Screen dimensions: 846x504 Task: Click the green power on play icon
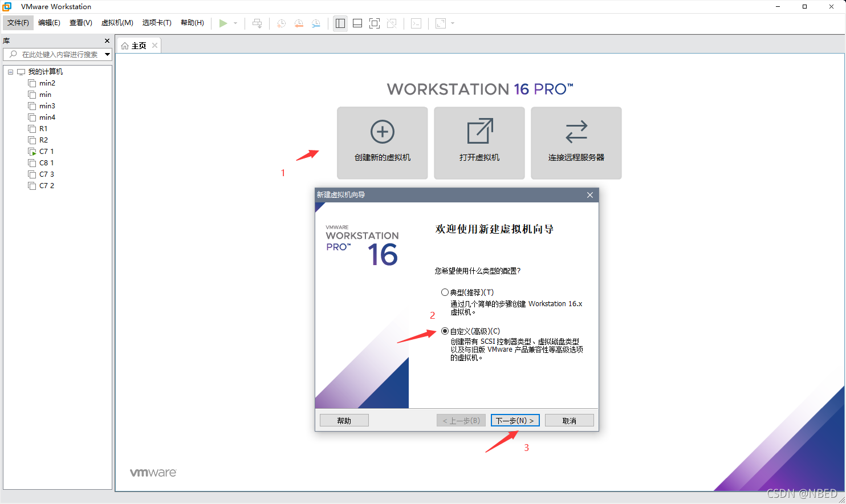pos(223,23)
